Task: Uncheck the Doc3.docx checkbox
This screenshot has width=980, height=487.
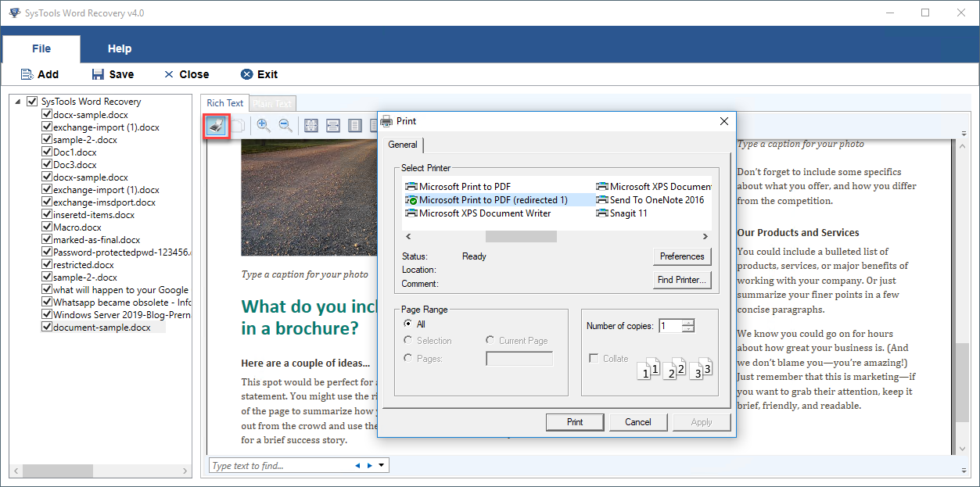Action: point(47,165)
